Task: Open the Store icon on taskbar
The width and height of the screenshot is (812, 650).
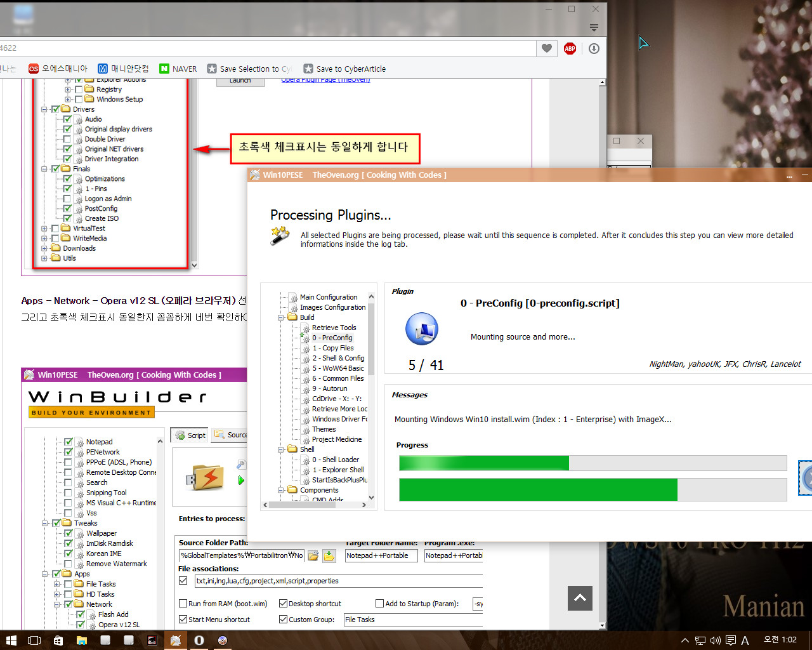Action: [58, 640]
